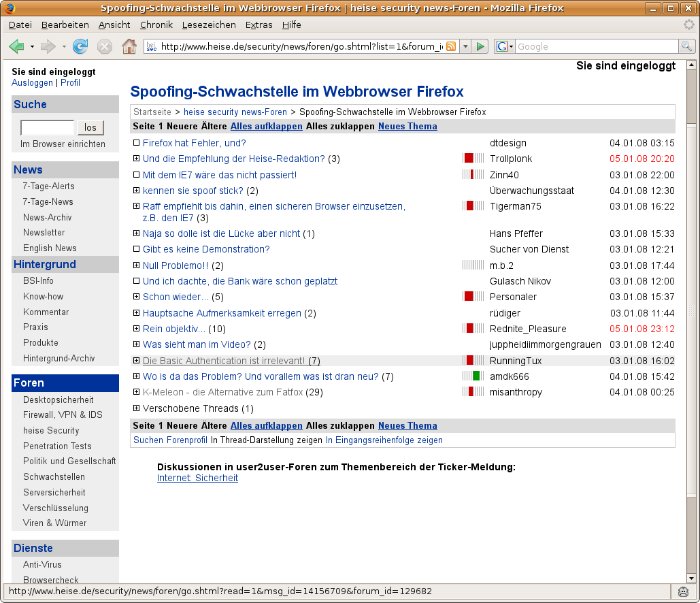Click 'In Eingangsreihenfolge zeigen' link
The width and height of the screenshot is (700, 603).
point(384,440)
